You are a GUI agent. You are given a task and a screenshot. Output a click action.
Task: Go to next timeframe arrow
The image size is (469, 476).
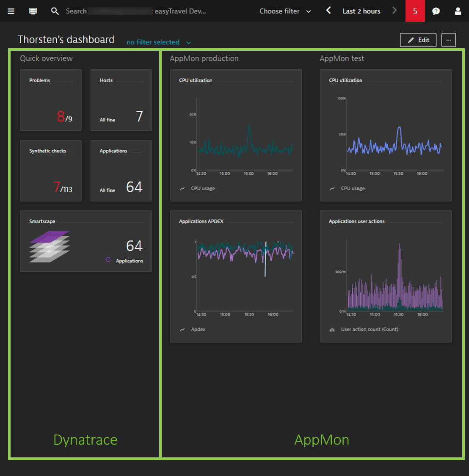coord(394,11)
